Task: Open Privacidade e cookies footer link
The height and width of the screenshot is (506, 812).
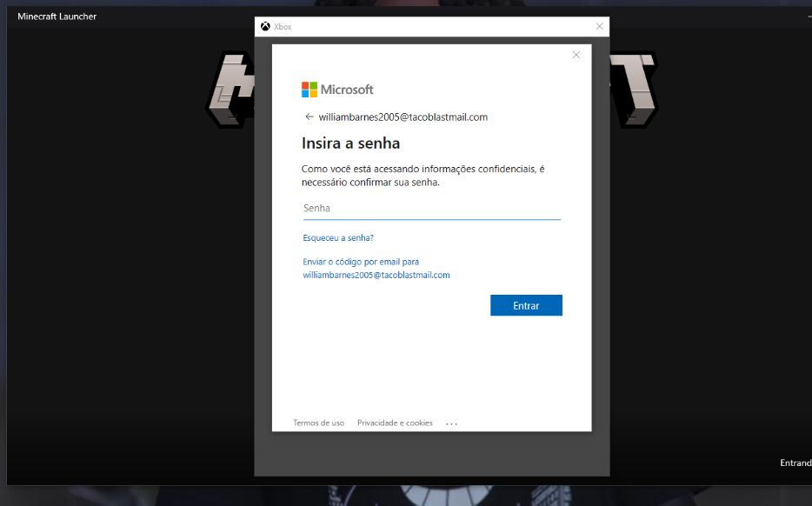Action: [395, 423]
